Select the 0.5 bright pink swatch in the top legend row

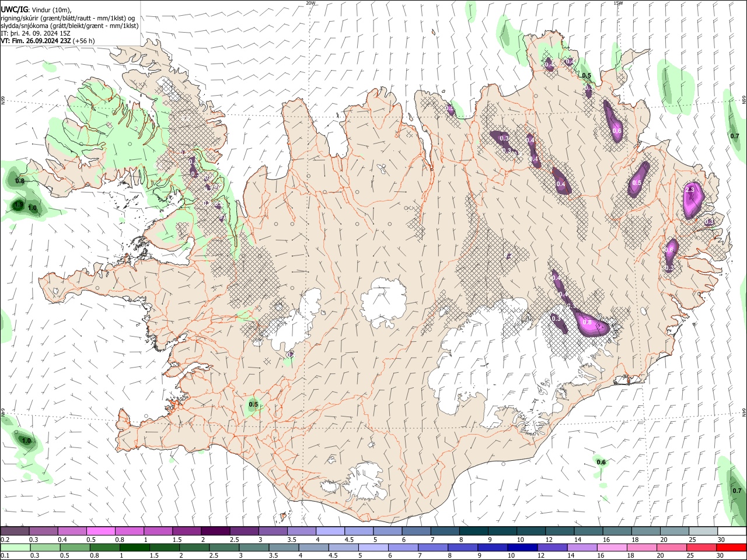pos(100,531)
